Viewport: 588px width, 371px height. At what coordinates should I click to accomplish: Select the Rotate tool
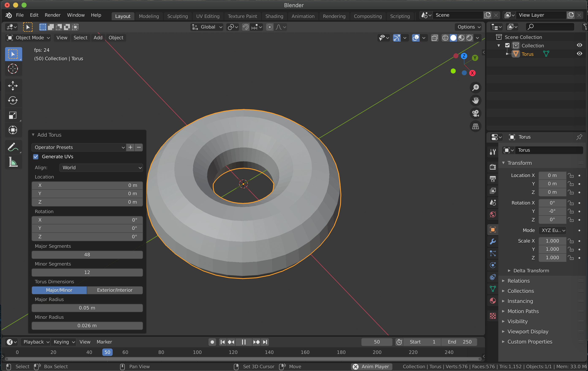point(13,100)
